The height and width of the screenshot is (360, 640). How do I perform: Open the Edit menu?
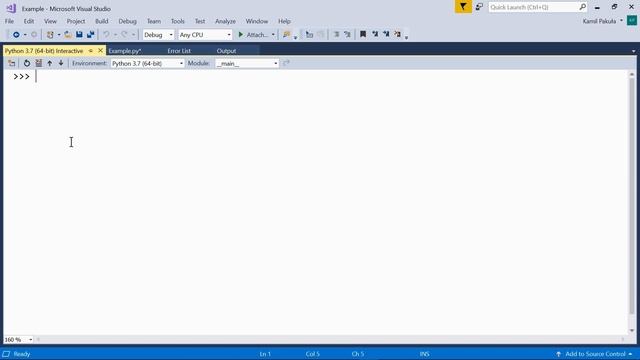[29, 21]
